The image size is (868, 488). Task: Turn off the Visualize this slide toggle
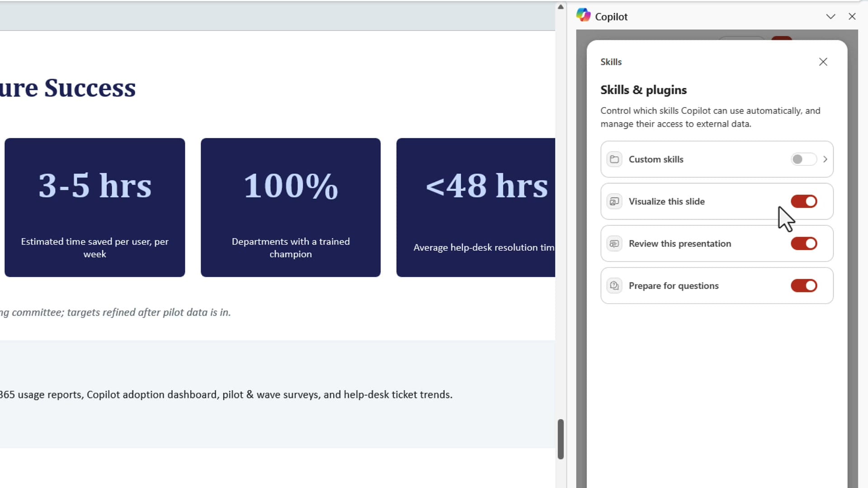[804, 202]
